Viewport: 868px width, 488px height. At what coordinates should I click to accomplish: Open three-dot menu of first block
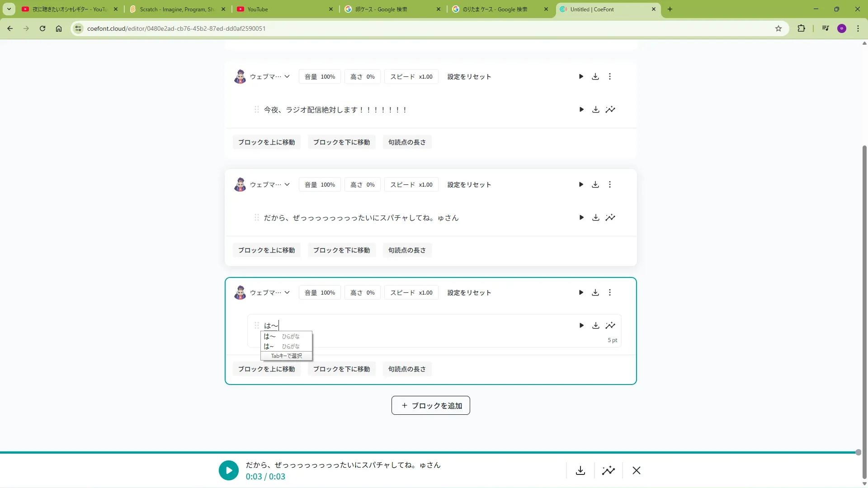point(610,76)
